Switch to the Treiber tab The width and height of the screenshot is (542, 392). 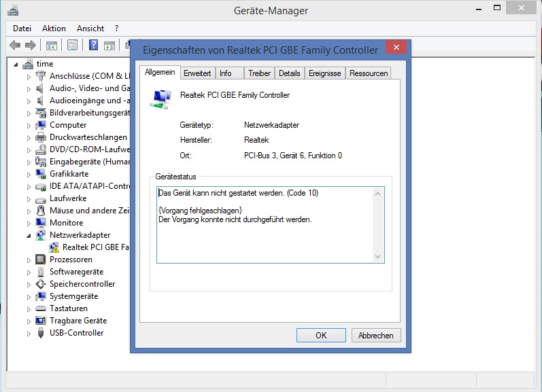coord(259,73)
